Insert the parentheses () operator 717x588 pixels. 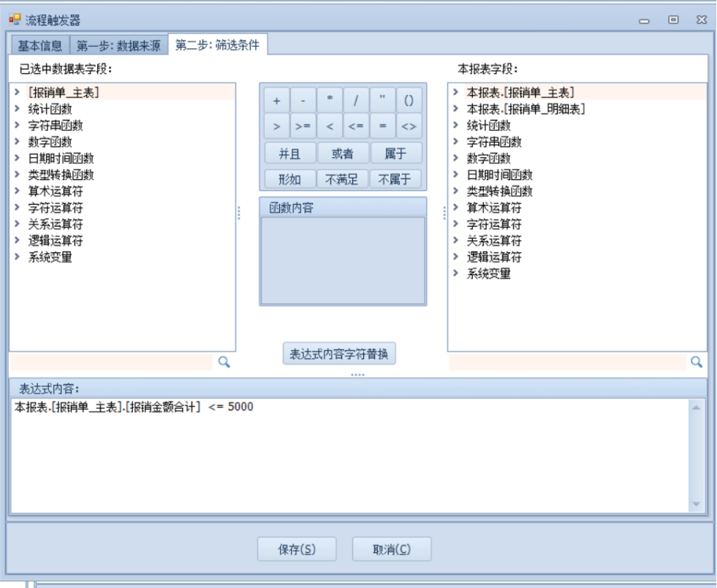tap(409, 101)
